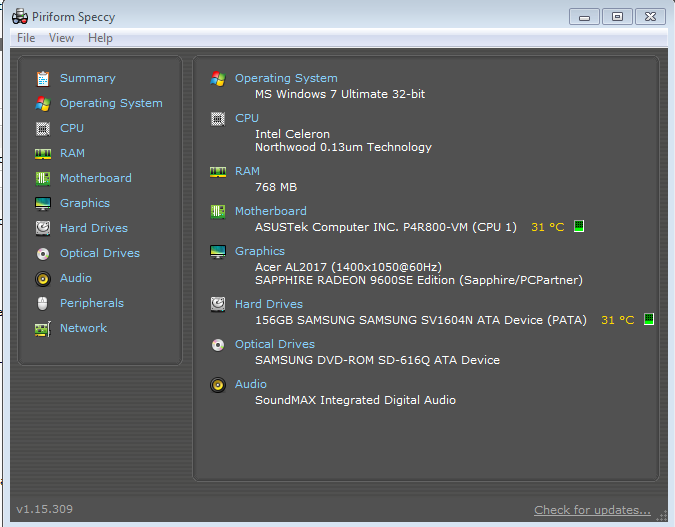Click the green motherboard temperature indicator icon
The image size is (675, 527).
point(579,226)
